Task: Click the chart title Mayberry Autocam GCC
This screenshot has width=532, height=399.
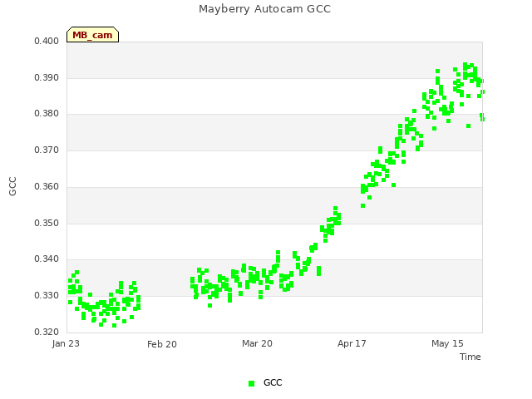Action: (264, 9)
